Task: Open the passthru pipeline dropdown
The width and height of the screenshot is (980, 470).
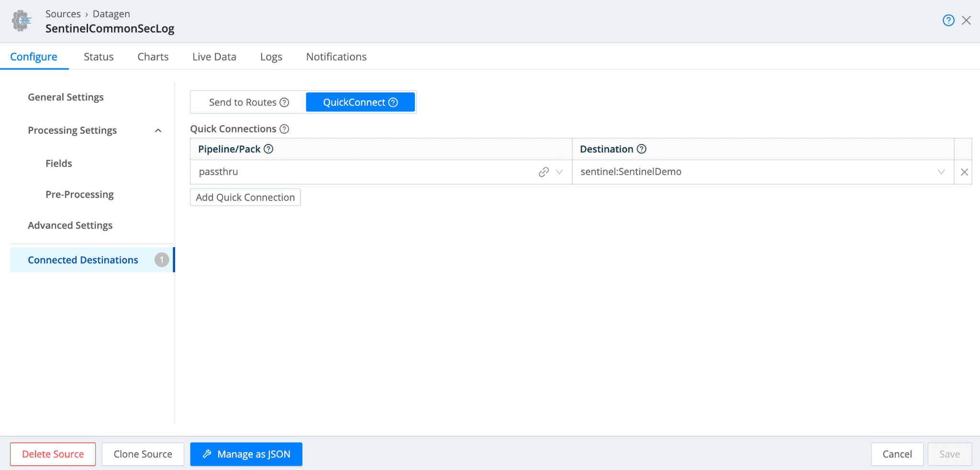Action: coord(559,172)
